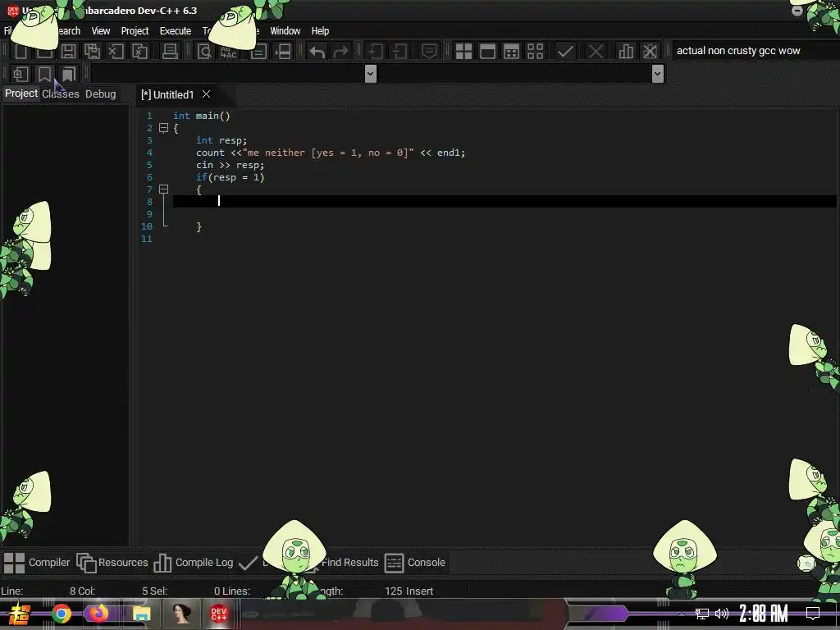Image resolution: width=840 pixels, height=630 pixels.
Task: Click the Print toolbar icon
Action: (170, 52)
